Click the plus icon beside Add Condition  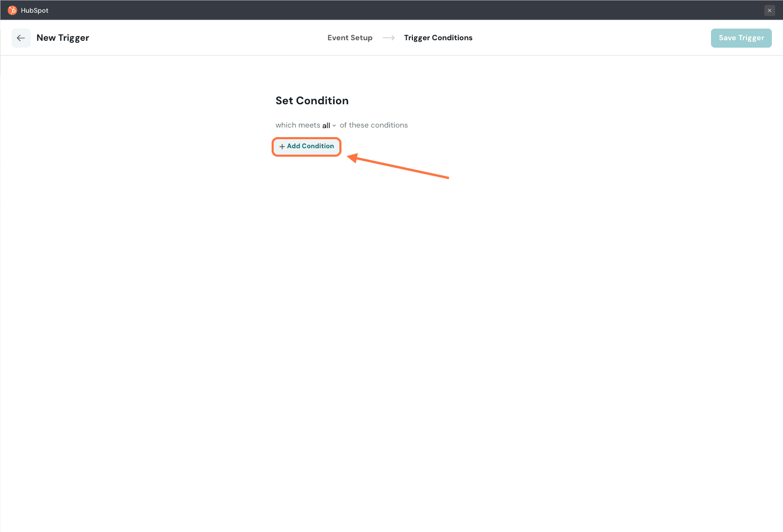(282, 147)
